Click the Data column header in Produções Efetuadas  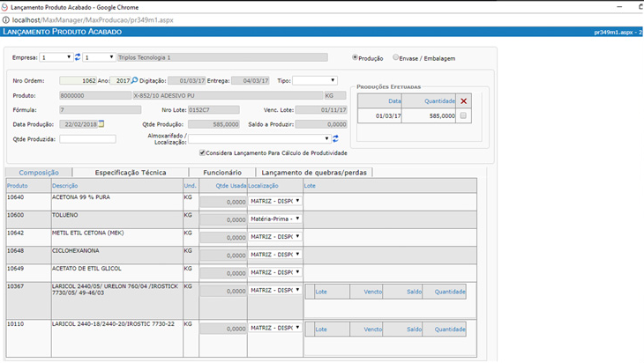point(394,101)
